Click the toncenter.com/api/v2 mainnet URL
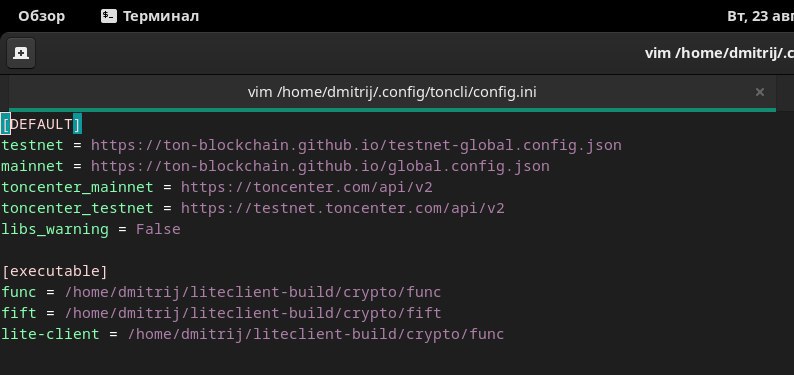The width and height of the screenshot is (794, 375). [307, 187]
